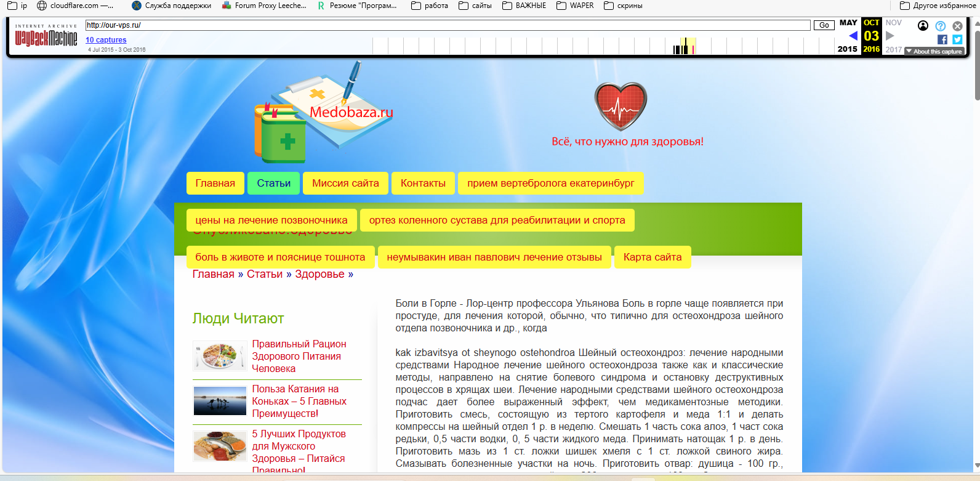Select the MAY month label

(x=848, y=23)
